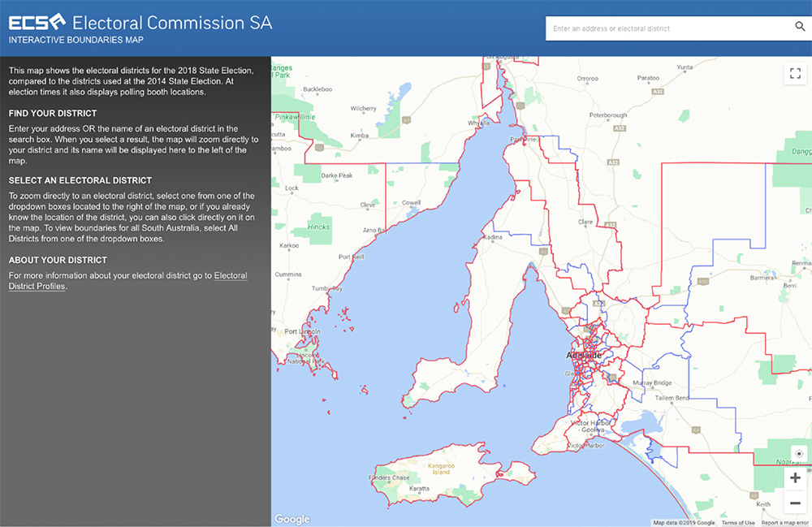The width and height of the screenshot is (812, 527).
Task: Click the Google logo on the map
Action: [x=292, y=519]
